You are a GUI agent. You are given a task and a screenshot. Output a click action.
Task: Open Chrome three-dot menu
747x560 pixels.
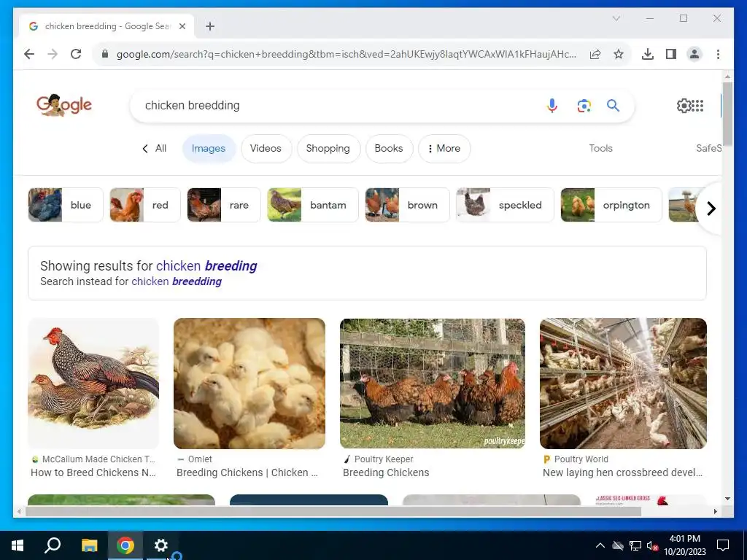(718, 54)
